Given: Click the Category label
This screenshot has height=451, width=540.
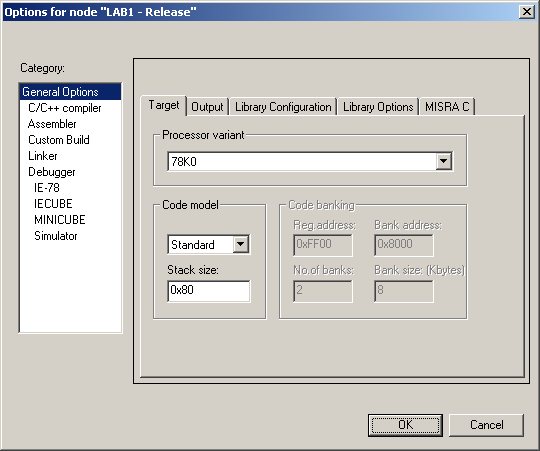Looking at the screenshot, I should pos(42,68).
